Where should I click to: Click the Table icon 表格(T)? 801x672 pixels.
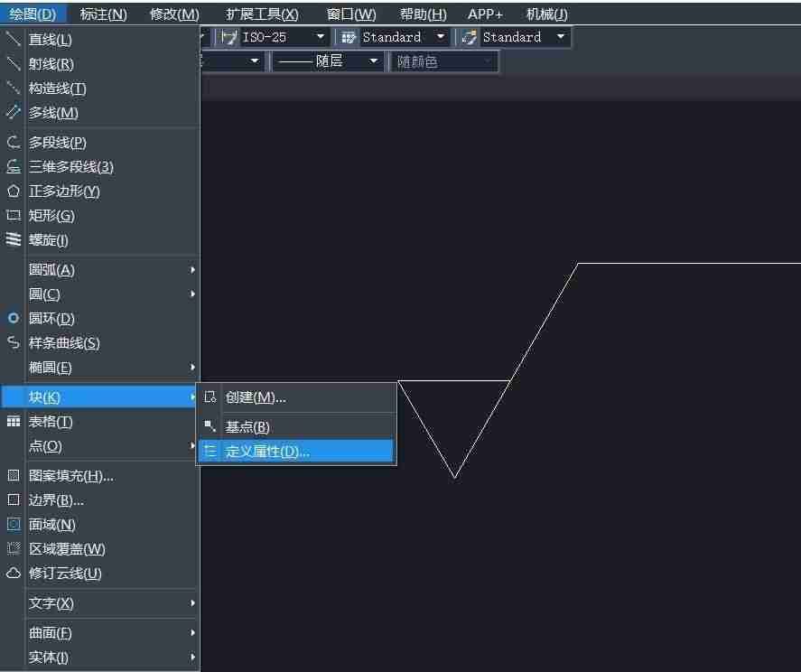pos(14,421)
